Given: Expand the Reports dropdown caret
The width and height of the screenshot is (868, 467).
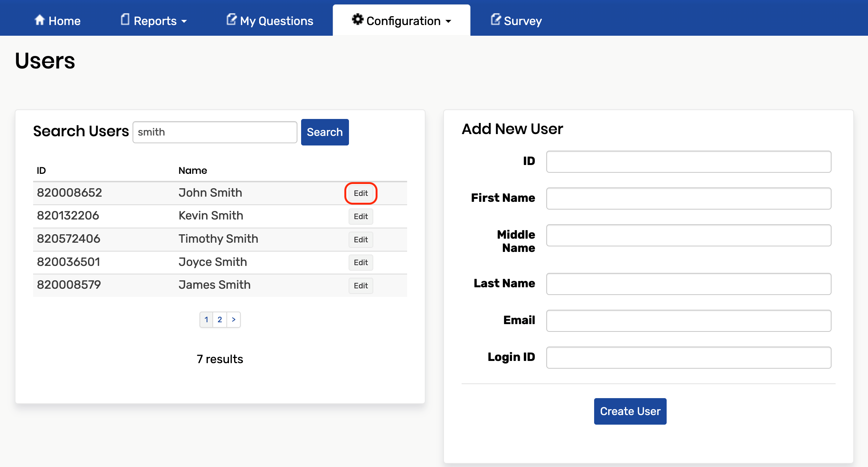Looking at the screenshot, I should [184, 21].
